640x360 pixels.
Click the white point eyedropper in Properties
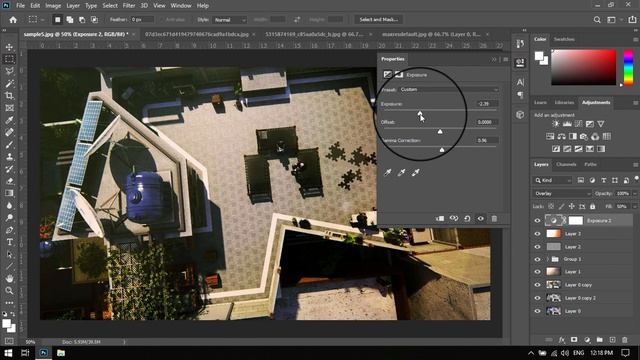click(416, 173)
